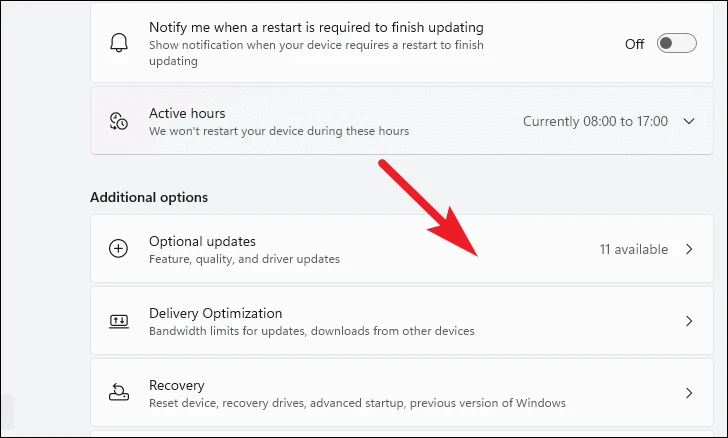Click the Recovery drive icon
This screenshot has width=728, height=438.
[119, 392]
